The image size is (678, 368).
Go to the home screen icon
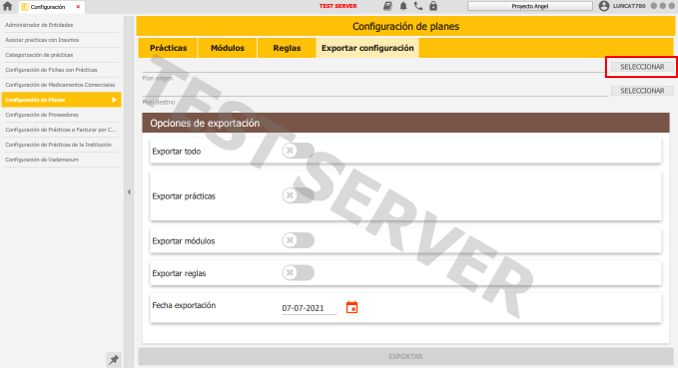point(8,6)
